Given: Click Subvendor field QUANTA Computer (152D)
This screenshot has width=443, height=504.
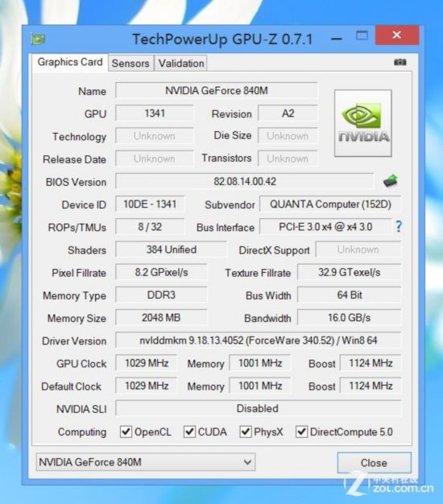Looking at the screenshot, I should [x=330, y=204].
